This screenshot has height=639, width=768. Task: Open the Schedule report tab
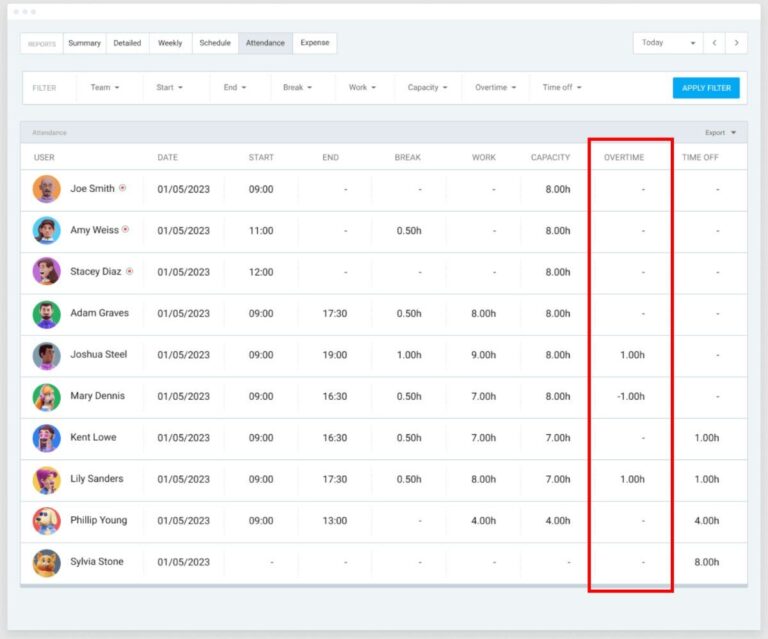[x=214, y=43]
